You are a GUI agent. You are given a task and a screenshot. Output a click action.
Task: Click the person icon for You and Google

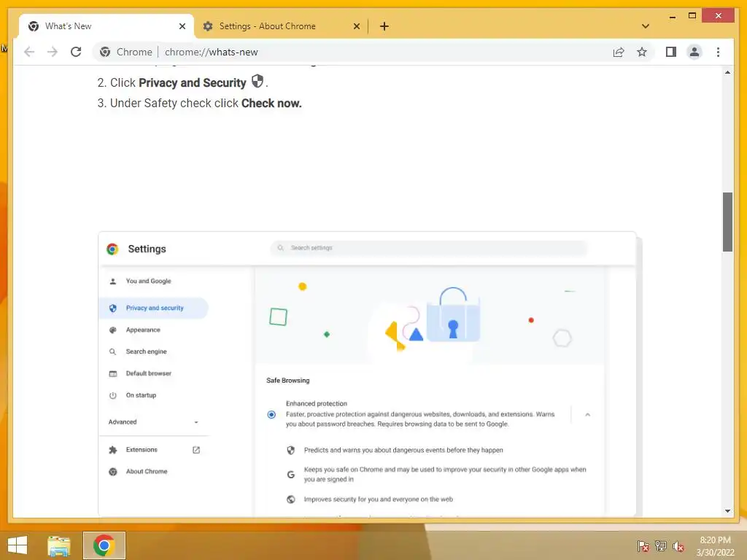pos(113,281)
